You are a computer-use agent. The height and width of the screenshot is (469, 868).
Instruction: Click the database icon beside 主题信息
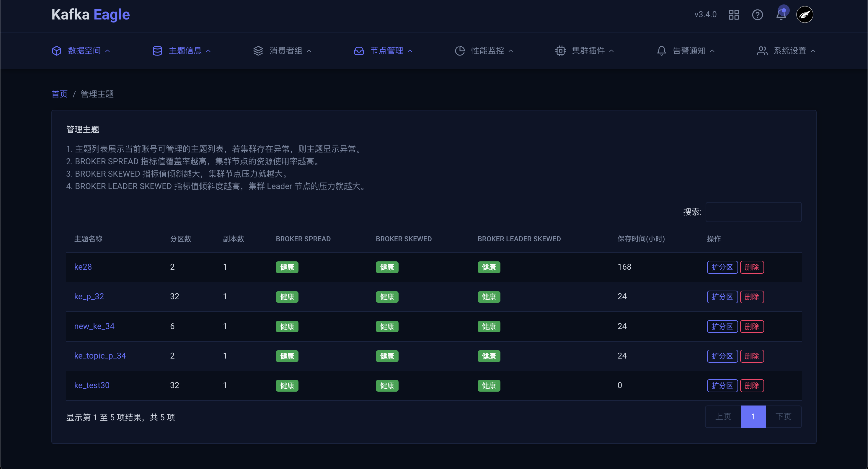157,51
